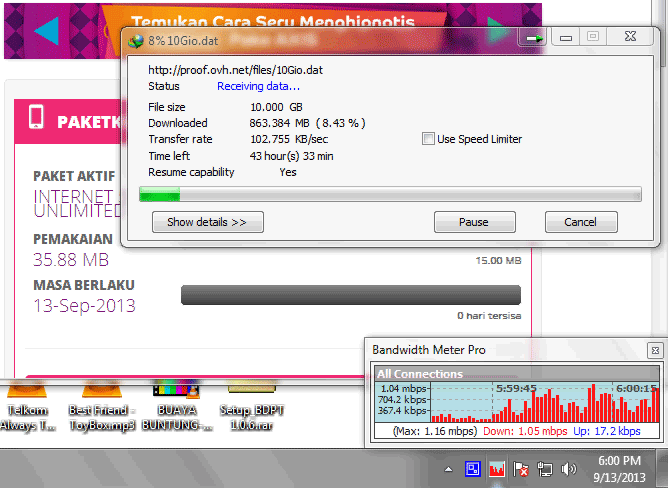Viewport: 668px width, 488px height.
Task: Show hidden system tray icons arrow
Action: (448, 470)
